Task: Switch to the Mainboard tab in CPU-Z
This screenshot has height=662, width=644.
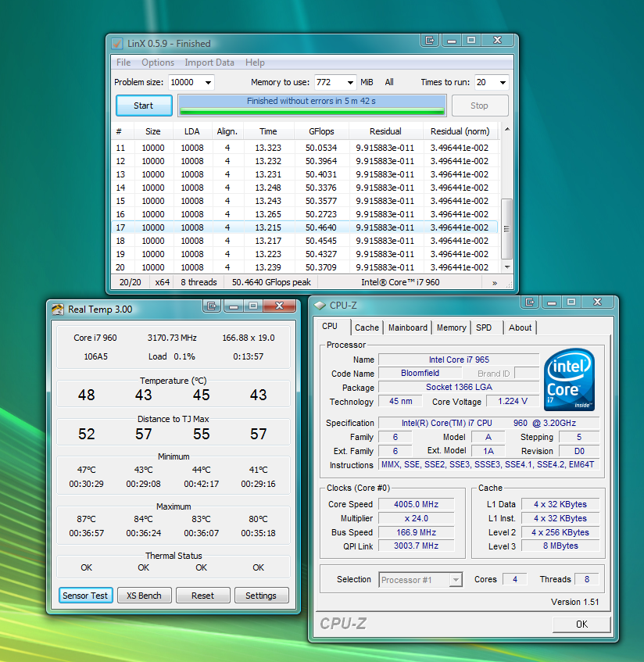Action: pyautogui.click(x=407, y=327)
